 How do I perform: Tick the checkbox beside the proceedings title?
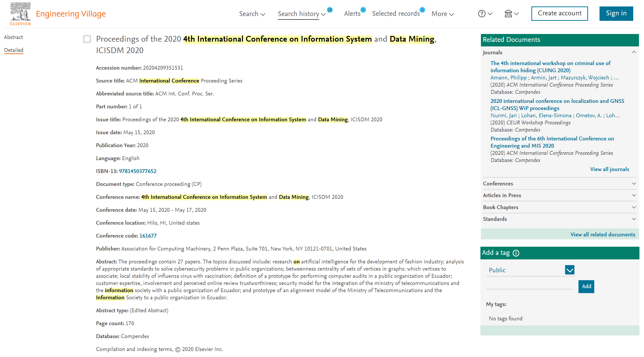[87, 39]
